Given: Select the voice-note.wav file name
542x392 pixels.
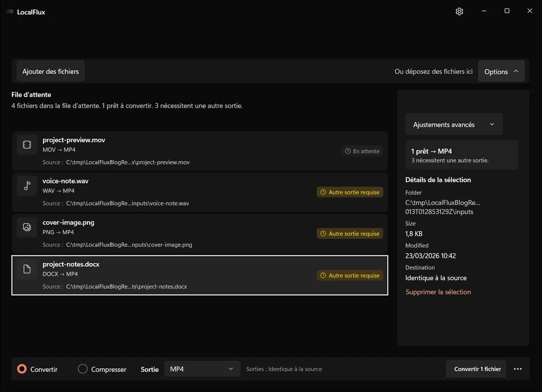Looking at the screenshot, I should click(65, 181).
